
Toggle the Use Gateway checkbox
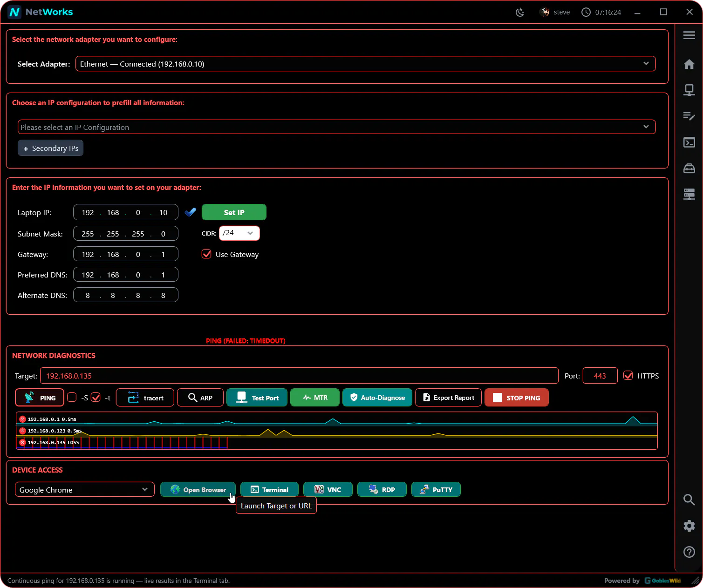click(x=206, y=254)
